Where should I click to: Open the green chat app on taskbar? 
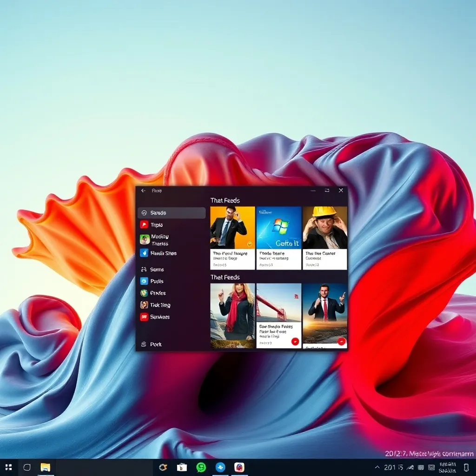(201, 467)
